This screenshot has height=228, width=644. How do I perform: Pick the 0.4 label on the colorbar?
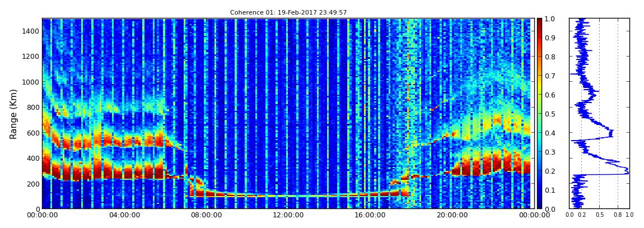[x=550, y=133]
